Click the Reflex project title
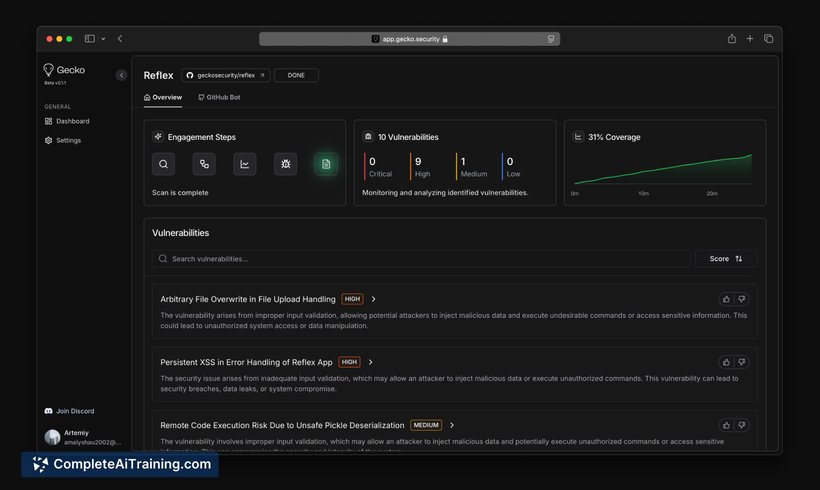 pyautogui.click(x=158, y=75)
